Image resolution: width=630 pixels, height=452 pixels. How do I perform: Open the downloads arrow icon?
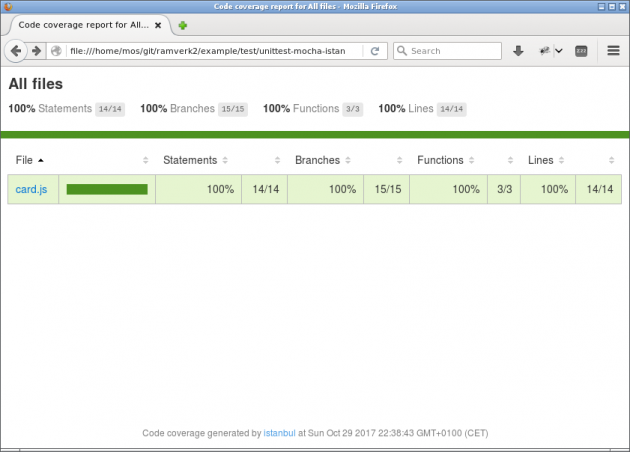[x=518, y=51]
